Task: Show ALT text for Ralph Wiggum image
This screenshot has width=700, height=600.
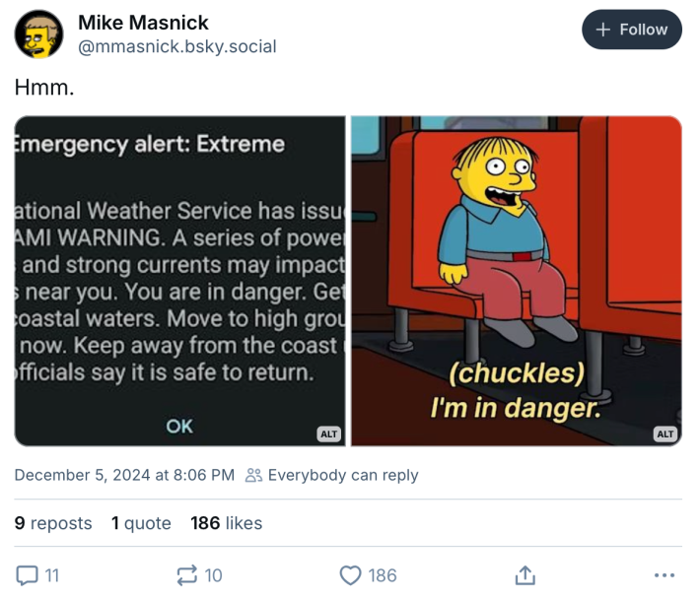Action: point(665,433)
